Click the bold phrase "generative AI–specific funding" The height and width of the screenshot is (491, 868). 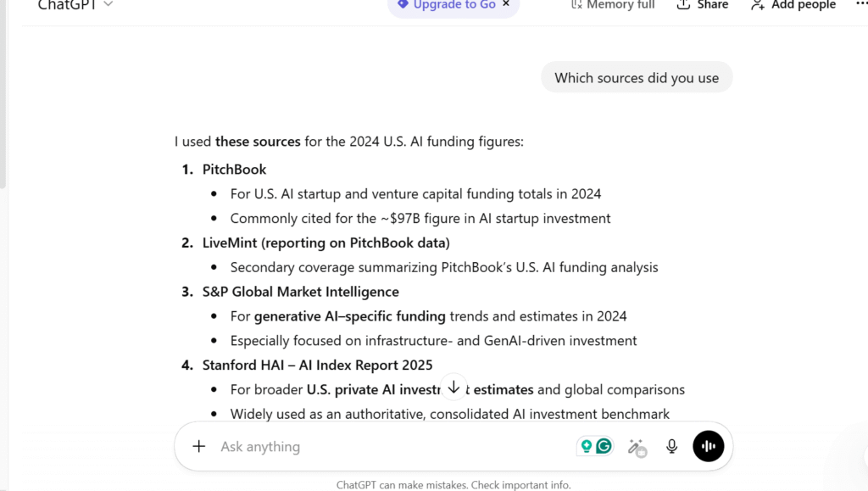350,316
